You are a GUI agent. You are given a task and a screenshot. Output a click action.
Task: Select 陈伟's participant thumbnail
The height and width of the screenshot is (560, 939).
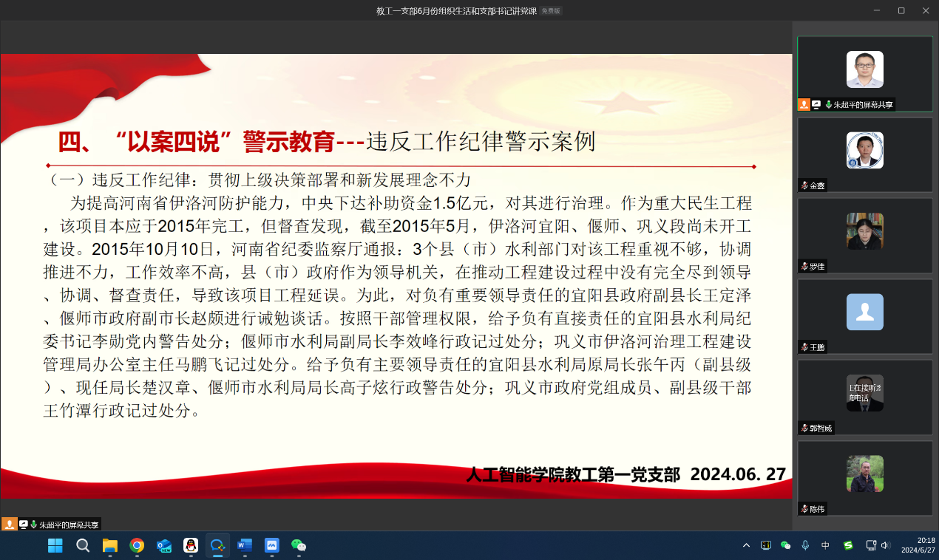864,474
